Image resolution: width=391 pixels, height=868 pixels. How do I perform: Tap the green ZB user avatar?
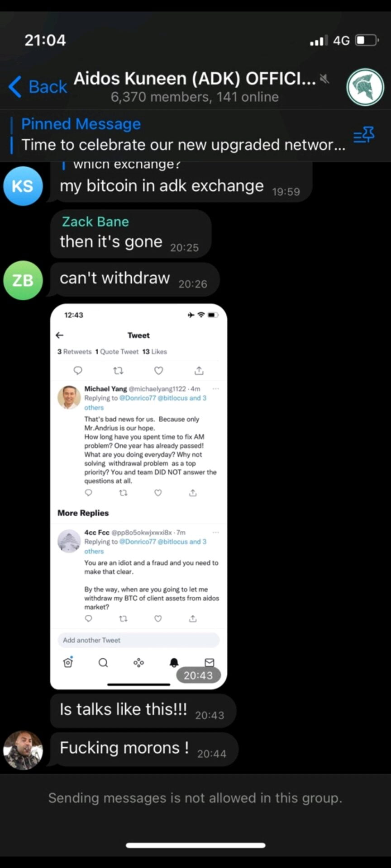point(23,280)
